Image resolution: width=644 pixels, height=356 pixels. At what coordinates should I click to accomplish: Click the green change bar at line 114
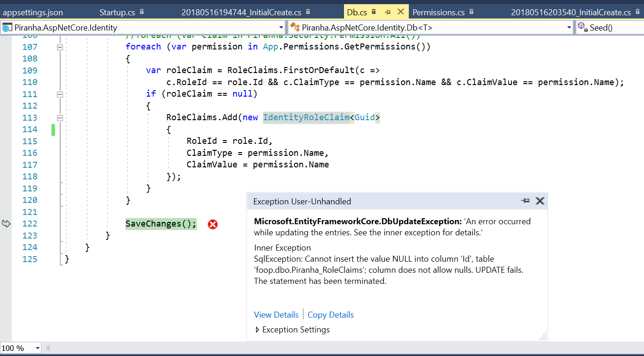click(53, 130)
